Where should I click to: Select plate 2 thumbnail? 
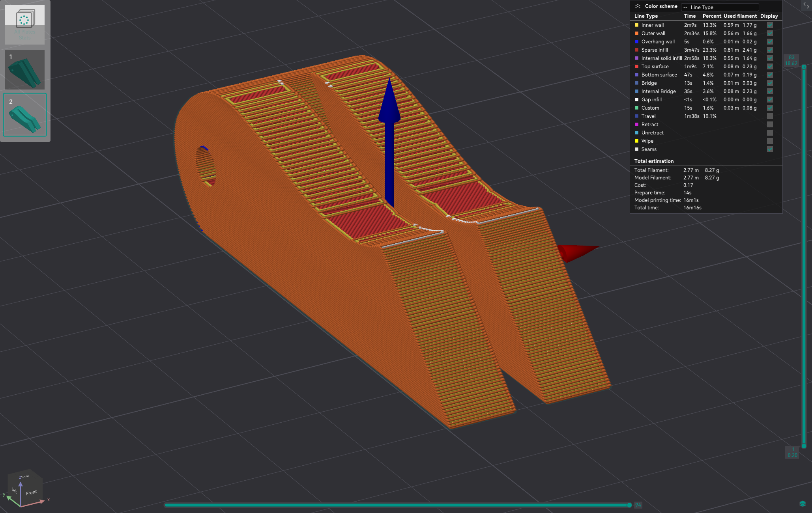[25, 115]
